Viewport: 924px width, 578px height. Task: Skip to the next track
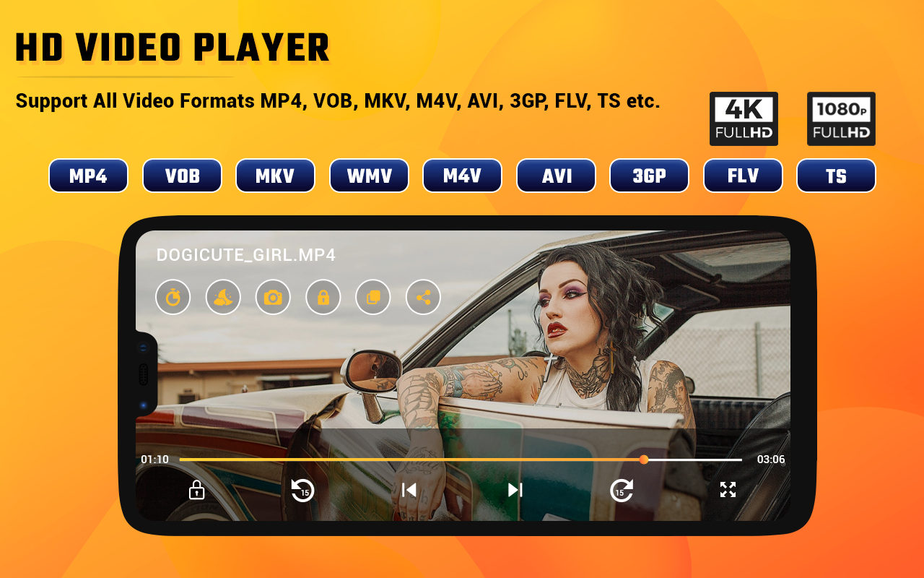click(515, 490)
